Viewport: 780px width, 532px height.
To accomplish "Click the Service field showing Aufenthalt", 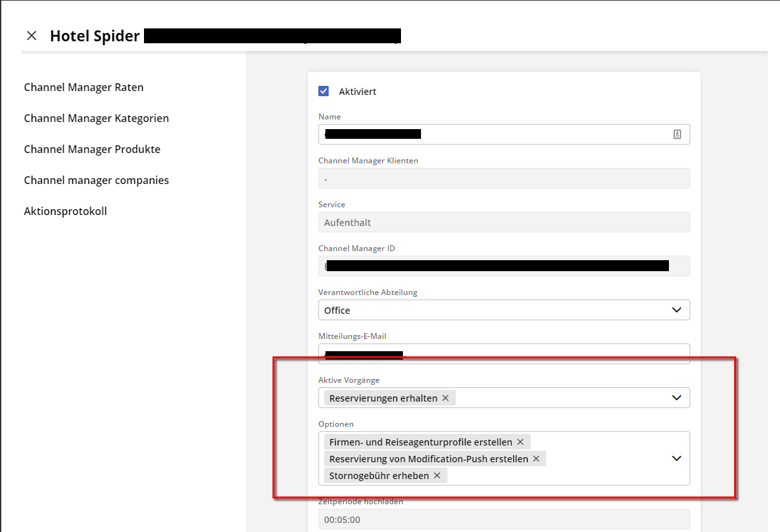I will click(x=504, y=222).
